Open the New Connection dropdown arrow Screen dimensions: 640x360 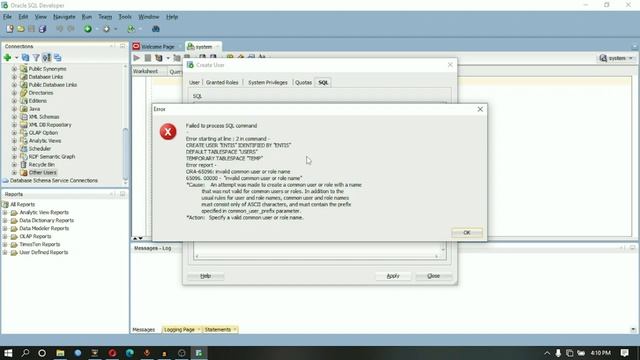[16, 58]
